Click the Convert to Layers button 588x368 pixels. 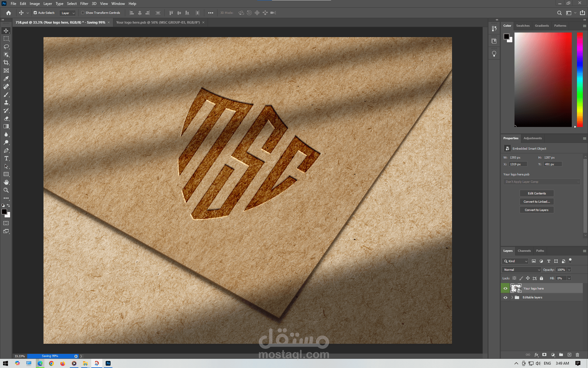tap(537, 210)
